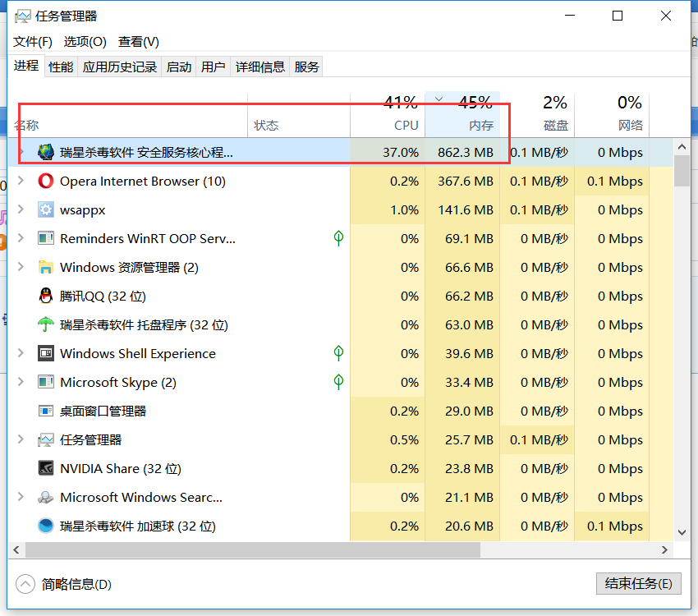
Task: Expand the Windows 资源管理器 process group
Action: (21, 267)
